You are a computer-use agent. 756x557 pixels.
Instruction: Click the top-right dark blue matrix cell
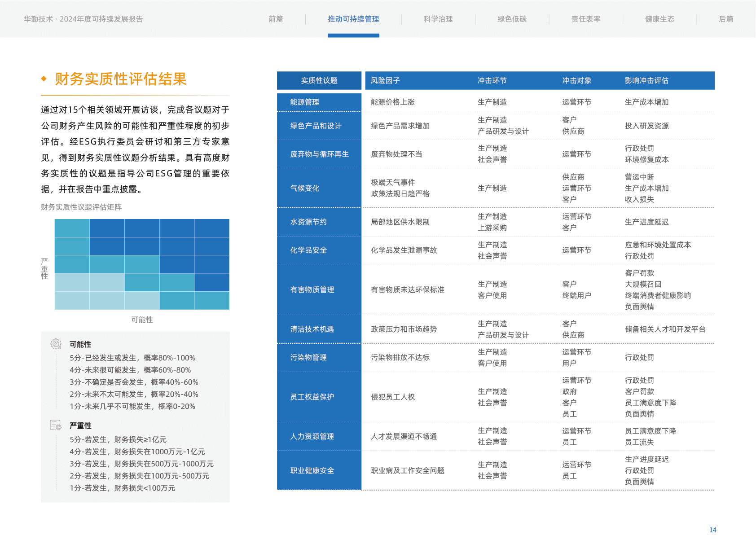[x=212, y=228]
